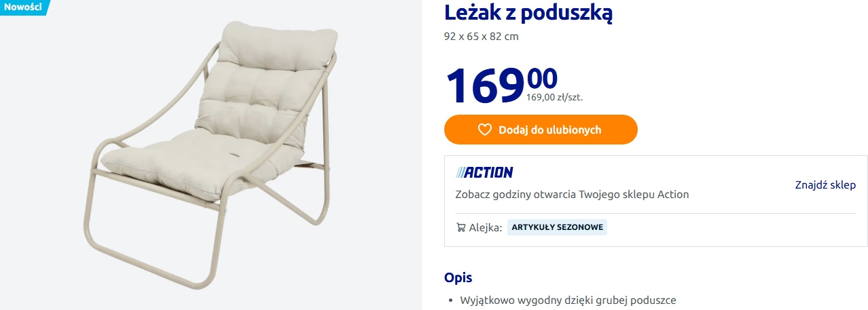Click the curved metal armrest frame
The width and height of the screenshot is (868, 310).
tap(146, 102)
